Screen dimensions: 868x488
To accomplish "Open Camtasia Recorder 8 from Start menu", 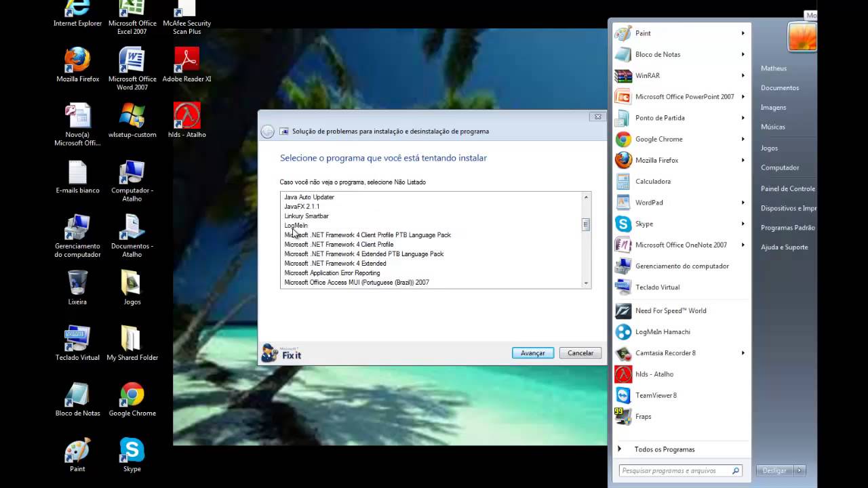I will click(680, 353).
